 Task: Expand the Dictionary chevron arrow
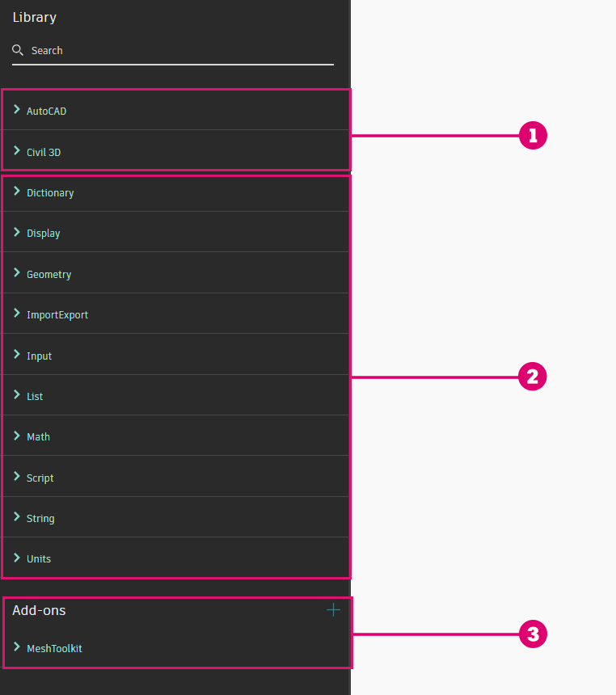pos(17,192)
